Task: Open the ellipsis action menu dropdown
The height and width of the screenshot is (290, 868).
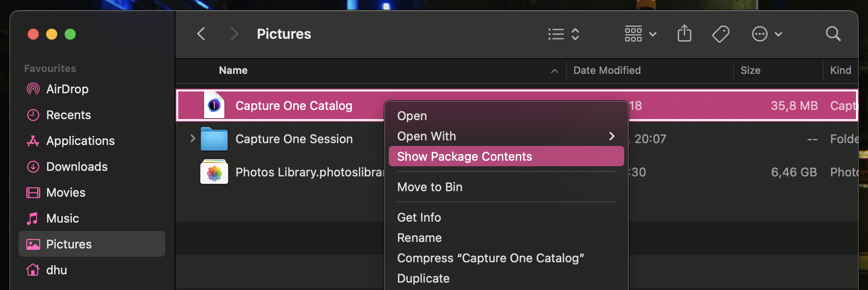Action: tap(767, 34)
